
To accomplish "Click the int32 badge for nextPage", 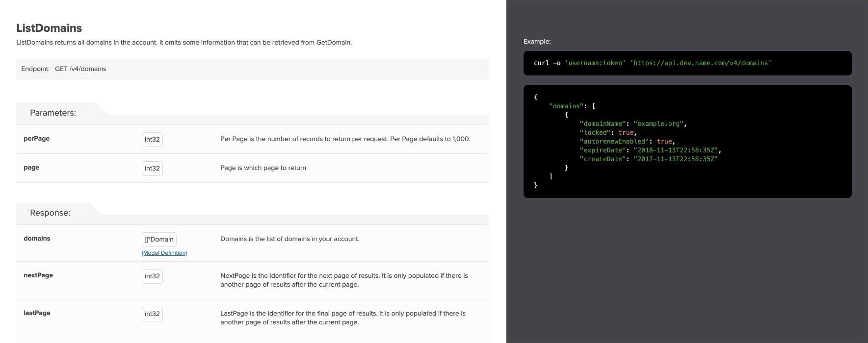I will [x=152, y=276].
